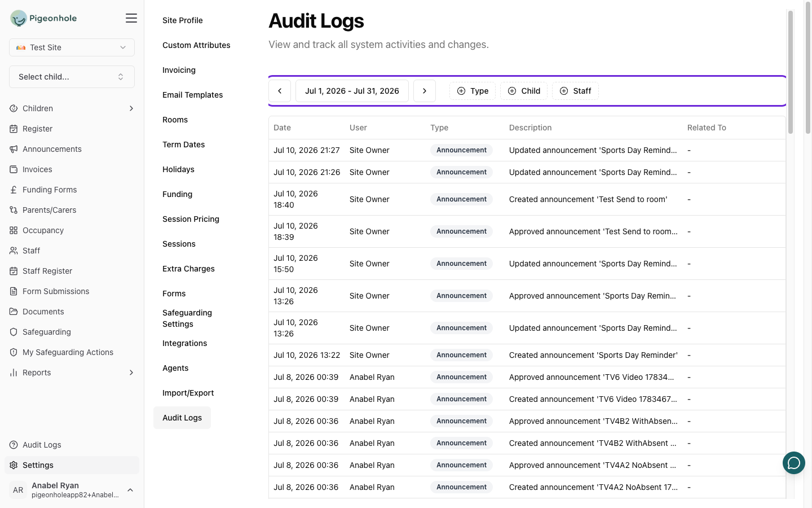The width and height of the screenshot is (812, 508).
Task: Click the Staff Register calendar icon
Action: click(x=14, y=271)
